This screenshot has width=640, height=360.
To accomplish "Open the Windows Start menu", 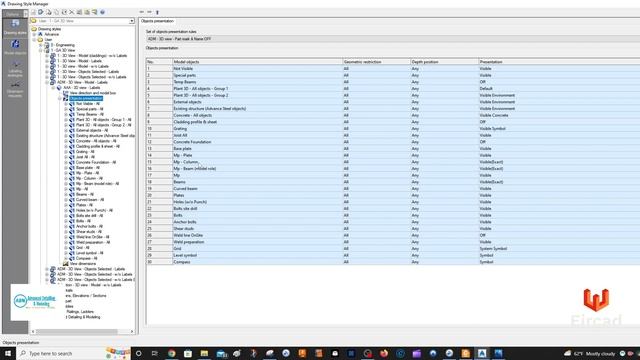I will pos(8,353).
